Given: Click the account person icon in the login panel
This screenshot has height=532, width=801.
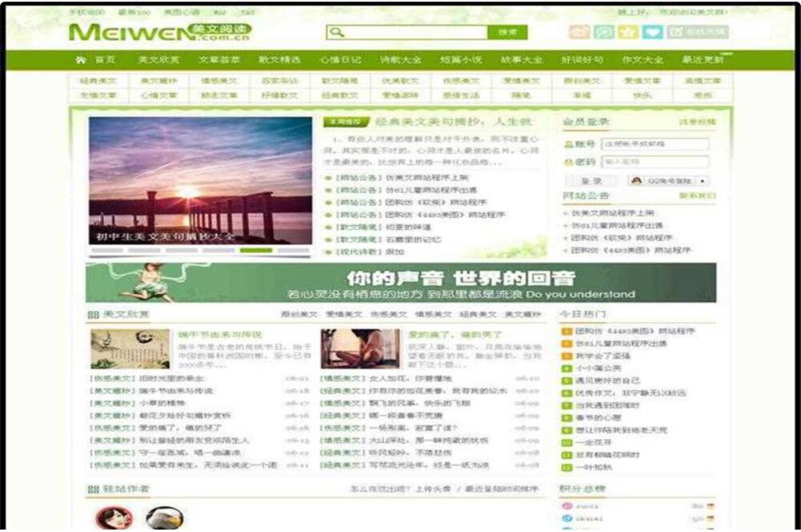Looking at the screenshot, I should tap(569, 144).
